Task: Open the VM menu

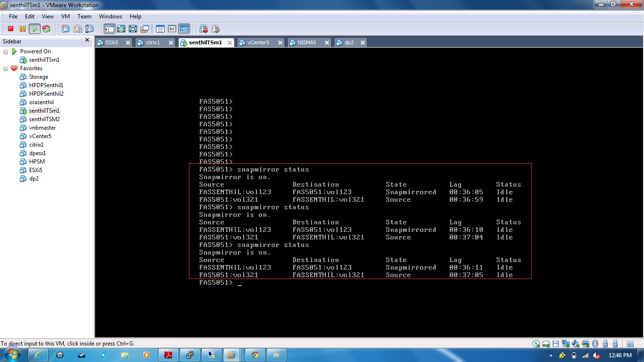Action: click(x=65, y=16)
